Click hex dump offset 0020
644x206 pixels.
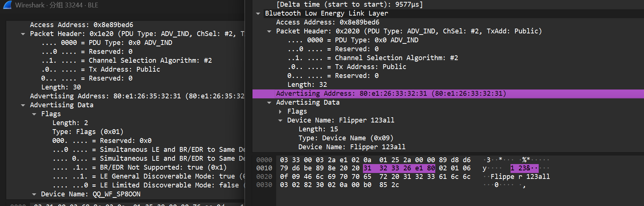coord(264,177)
